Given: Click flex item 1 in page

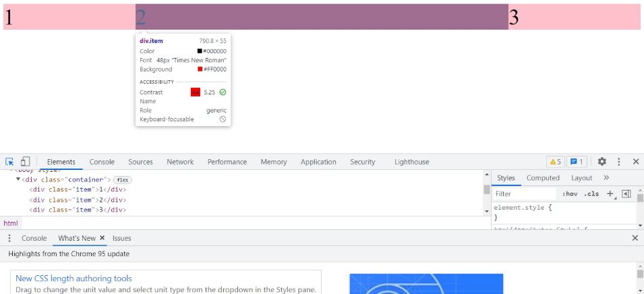Looking at the screenshot, I should coord(69,17).
